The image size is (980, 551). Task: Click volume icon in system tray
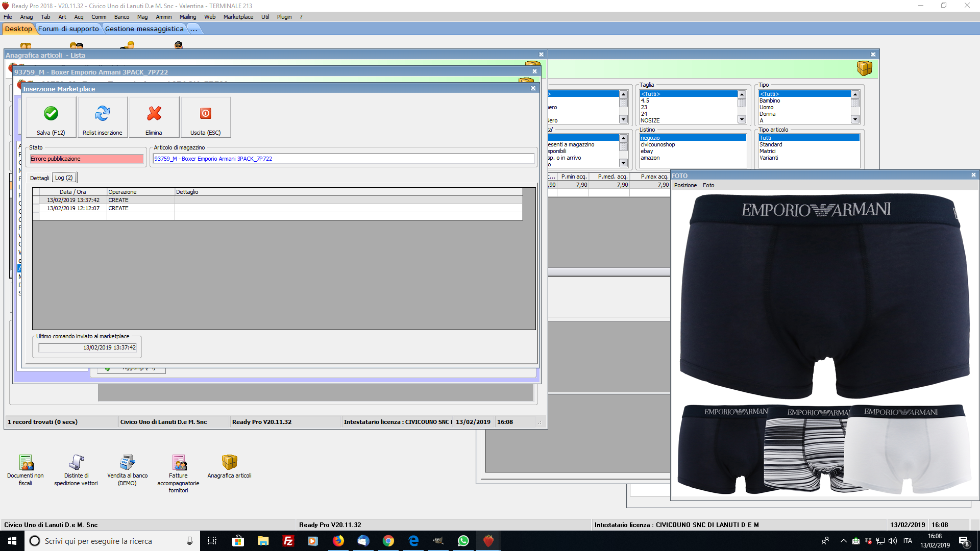pyautogui.click(x=892, y=541)
